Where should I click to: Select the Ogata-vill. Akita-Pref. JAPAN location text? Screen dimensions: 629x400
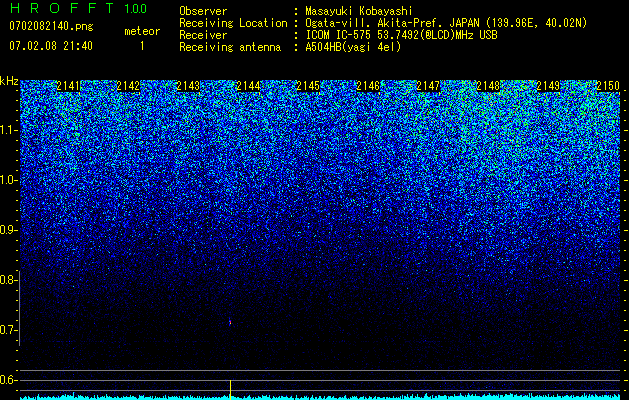(x=446, y=23)
